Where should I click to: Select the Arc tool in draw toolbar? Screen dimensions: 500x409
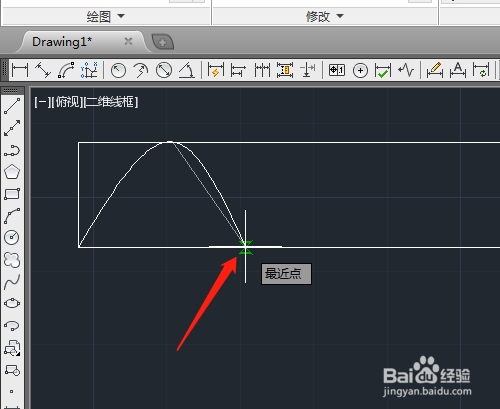12,216
